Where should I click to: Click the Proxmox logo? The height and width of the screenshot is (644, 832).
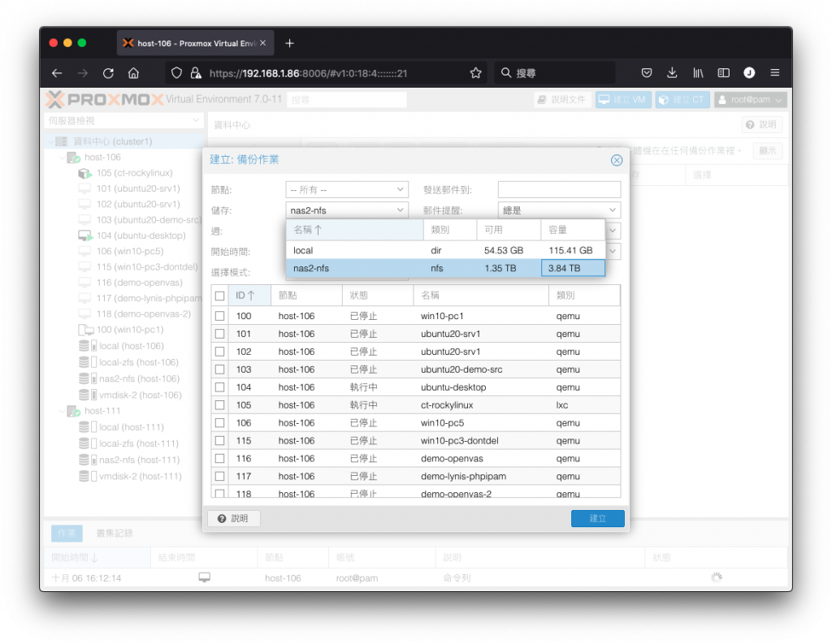(x=104, y=99)
